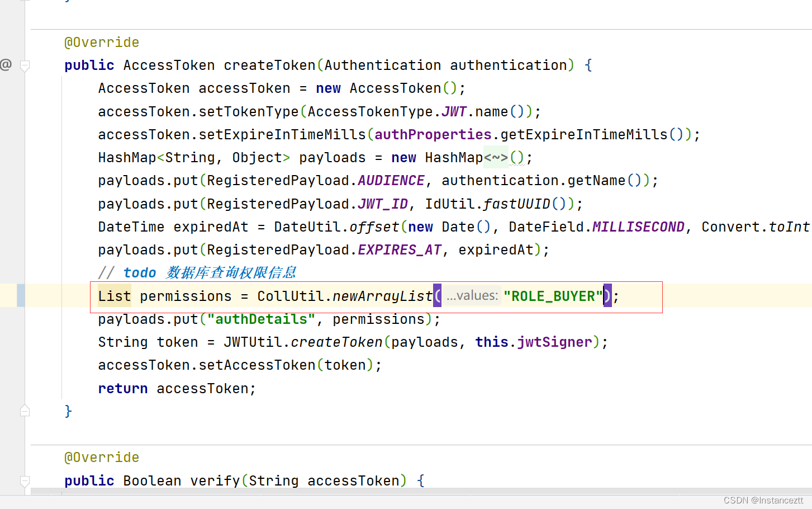Click the @ gutter icon beside createToken
Screen dimensions: 812x509
(x=6, y=65)
